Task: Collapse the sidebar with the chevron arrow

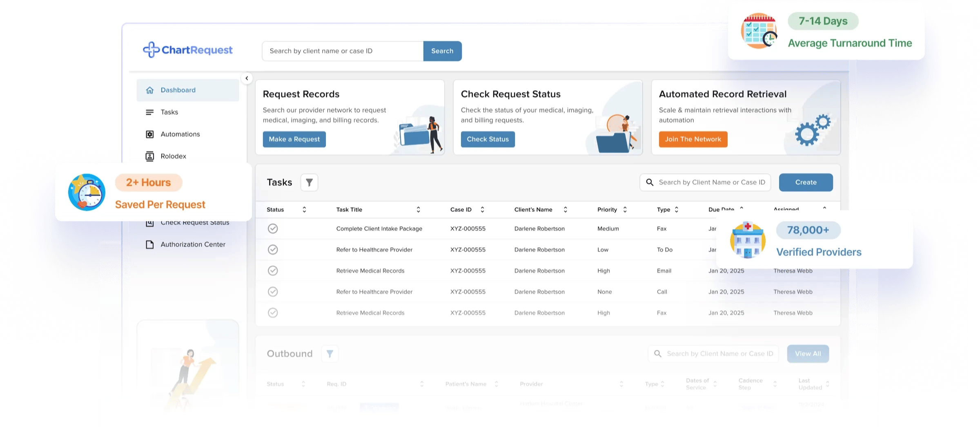Action: (247, 78)
